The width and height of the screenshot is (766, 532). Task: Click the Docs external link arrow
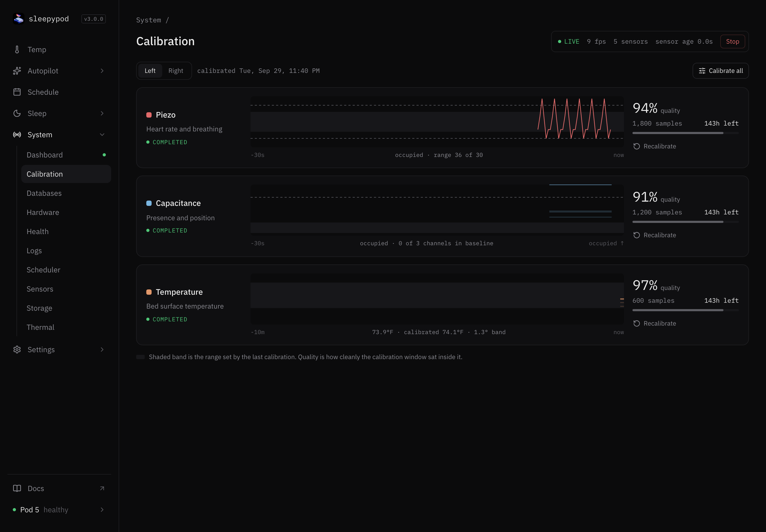[x=102, y=488]
